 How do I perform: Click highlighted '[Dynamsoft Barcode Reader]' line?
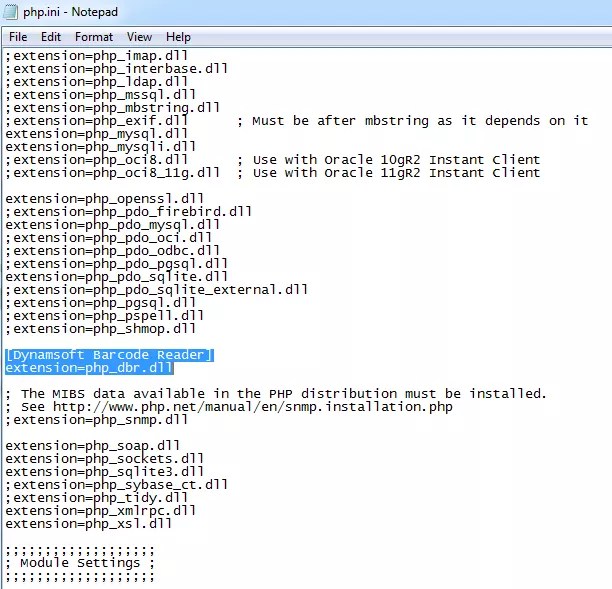[109, 355]
